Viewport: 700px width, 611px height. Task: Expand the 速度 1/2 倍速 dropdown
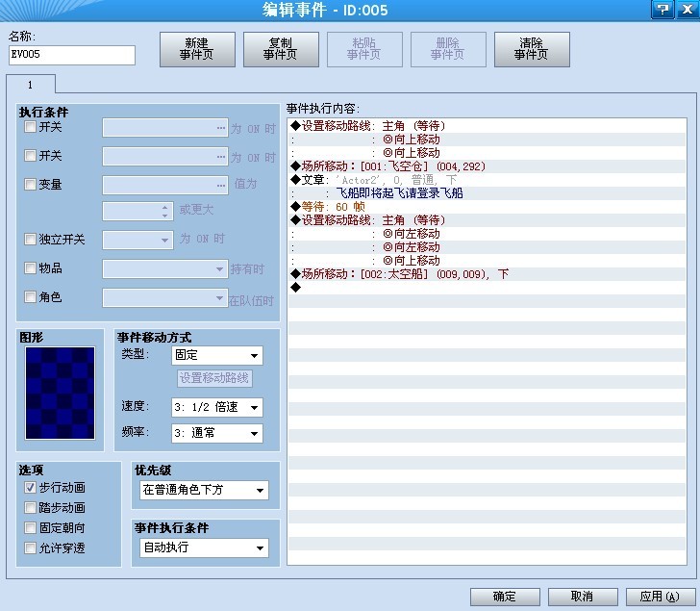217,407
